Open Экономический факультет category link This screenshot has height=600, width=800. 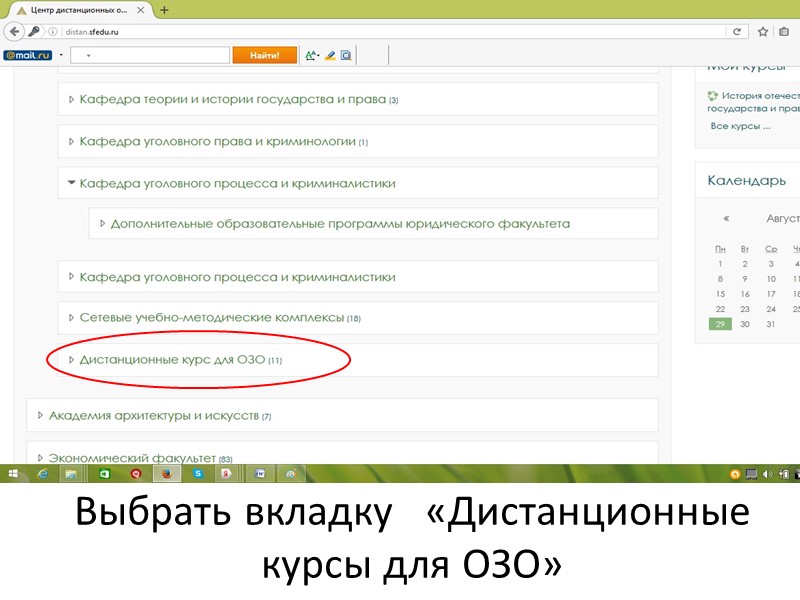[132, 458]
